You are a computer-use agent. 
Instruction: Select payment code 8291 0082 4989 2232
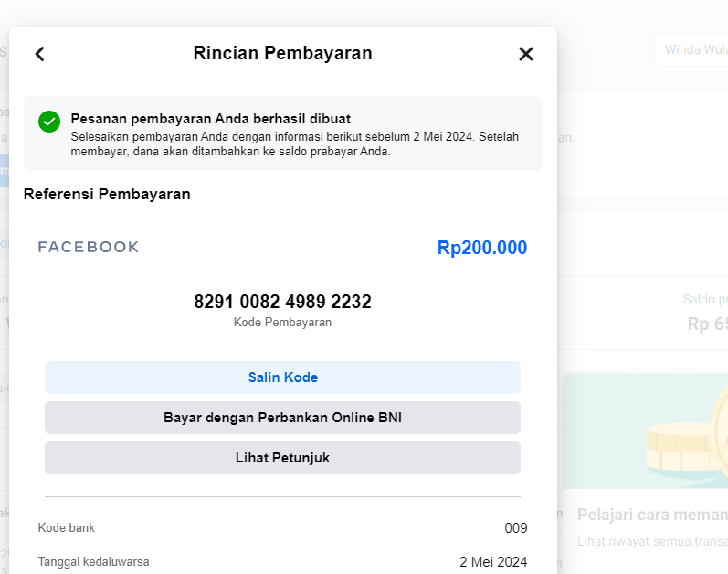(282, 302)
